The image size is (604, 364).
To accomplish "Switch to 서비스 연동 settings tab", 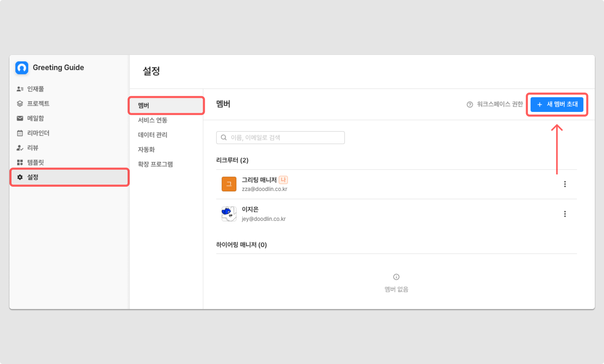I will coord(152,120).
